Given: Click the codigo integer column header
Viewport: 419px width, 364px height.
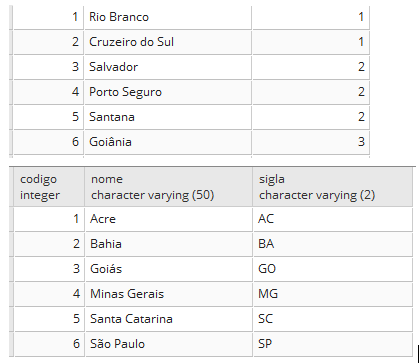Looking at the screenshot, I should coord(49,187).
